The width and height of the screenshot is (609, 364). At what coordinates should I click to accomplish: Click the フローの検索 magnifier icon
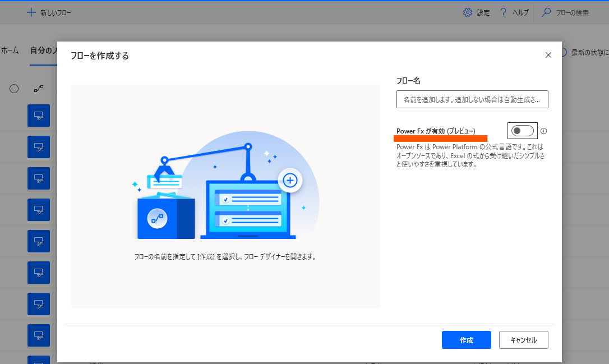point(546,12)
